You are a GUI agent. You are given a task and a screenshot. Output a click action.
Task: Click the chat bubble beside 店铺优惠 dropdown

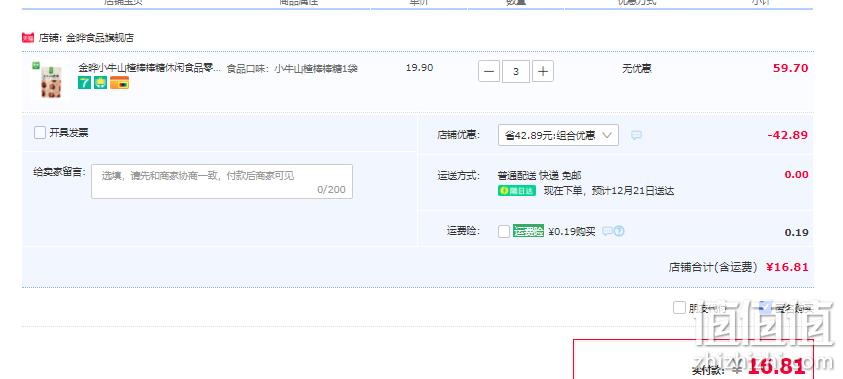coord(636,135)
